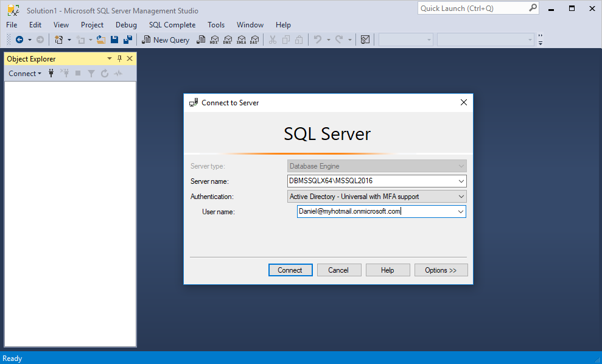Click the 'Ready' status bar text
602x364 pixels.
tap(12, 359)
